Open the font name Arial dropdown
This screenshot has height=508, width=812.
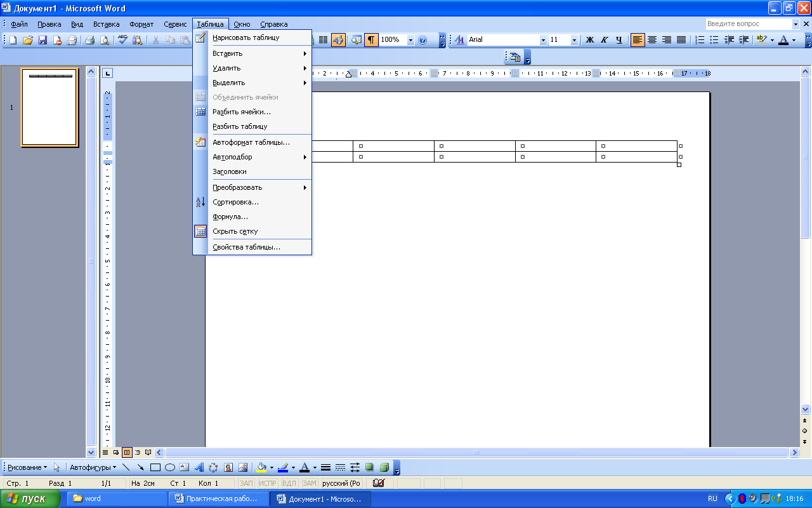click(543, 40)
